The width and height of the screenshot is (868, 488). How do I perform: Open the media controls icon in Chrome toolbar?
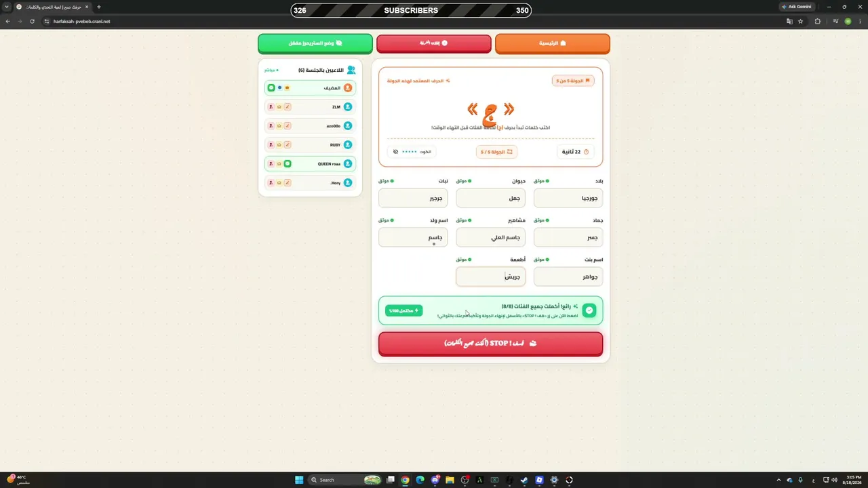(835, 21)
